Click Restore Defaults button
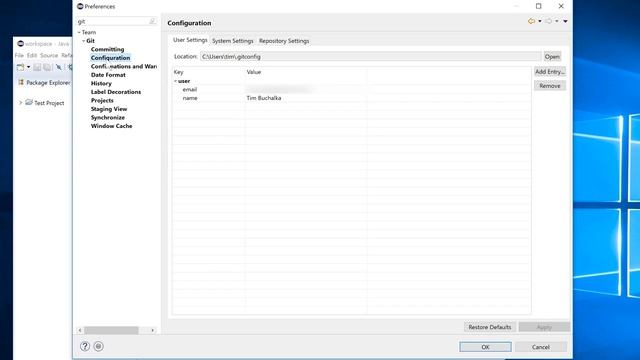Viewport: 640px width, 360px height. click(490, 327)
